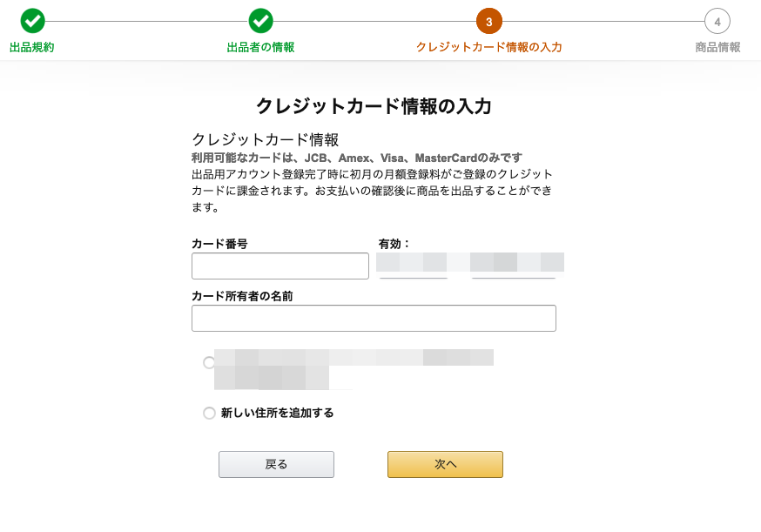Select the numbered 3 indicator above クレジットカード情報の入力
Image resolution: width=761 pixels, height=532 pixels.
[x=488, y=21]
